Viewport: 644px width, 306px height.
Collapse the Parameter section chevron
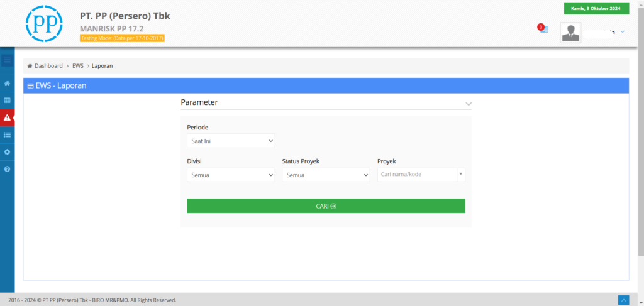pos(468,103)
